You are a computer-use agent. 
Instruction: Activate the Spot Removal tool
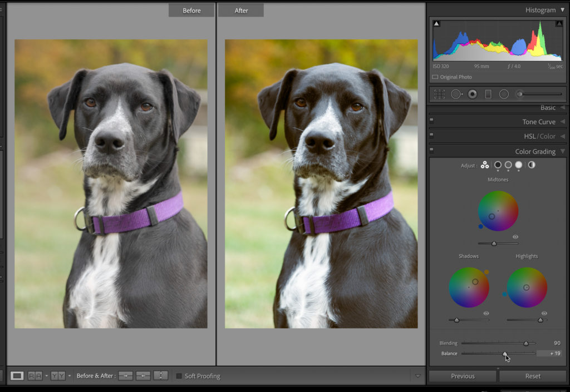pos(456,94)
